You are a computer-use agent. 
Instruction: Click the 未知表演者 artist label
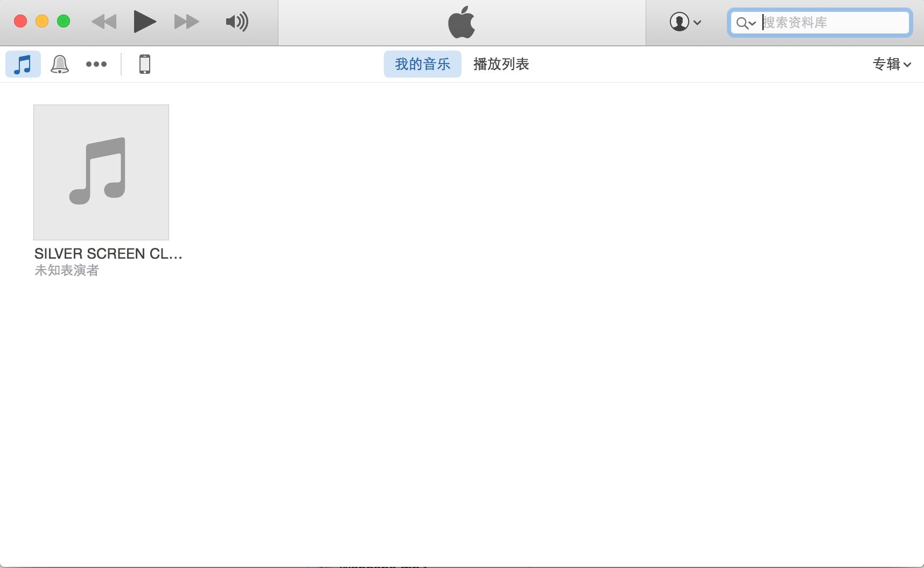67,270
